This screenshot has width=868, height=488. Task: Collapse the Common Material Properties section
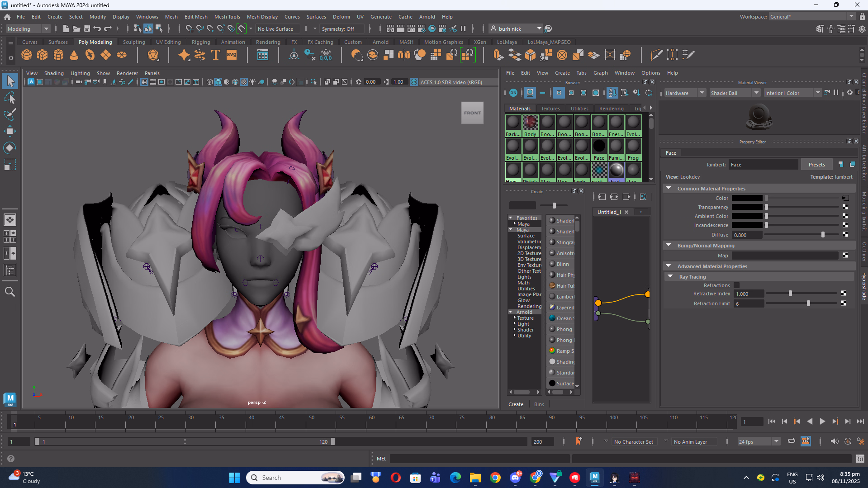click(669, 189)
